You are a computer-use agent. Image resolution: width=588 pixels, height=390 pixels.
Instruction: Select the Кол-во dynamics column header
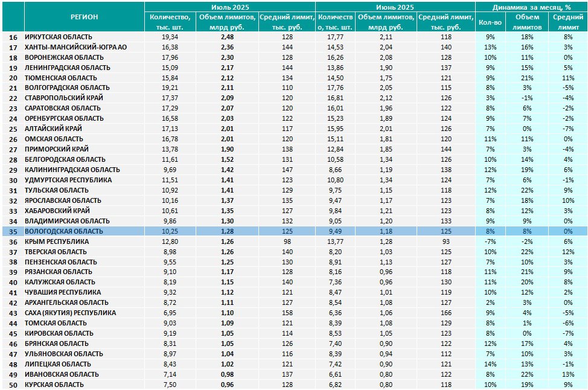click(490, 22)
